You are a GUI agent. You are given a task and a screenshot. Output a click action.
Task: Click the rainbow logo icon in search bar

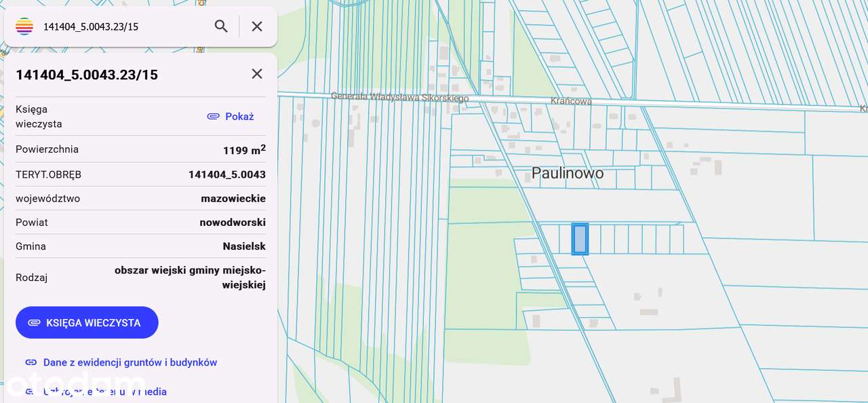pos(24,26)
